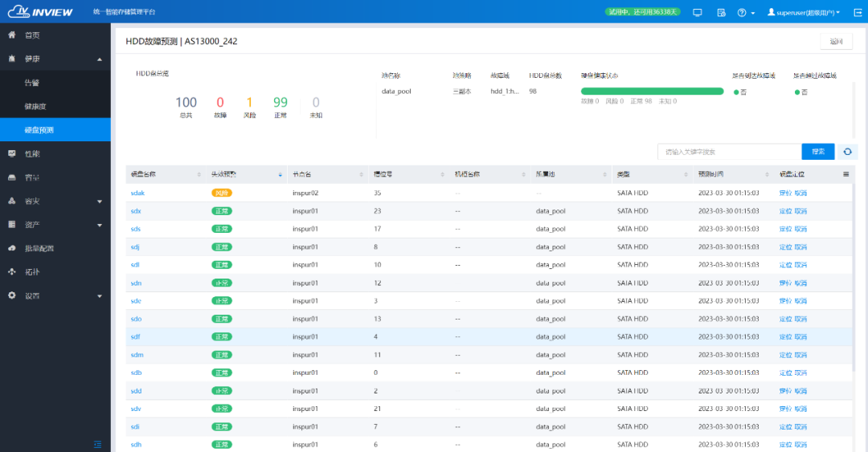The width and height of the screenshot is (868, 452).
Task: Click the superuser avatar icon
Action: click(771, 12)
